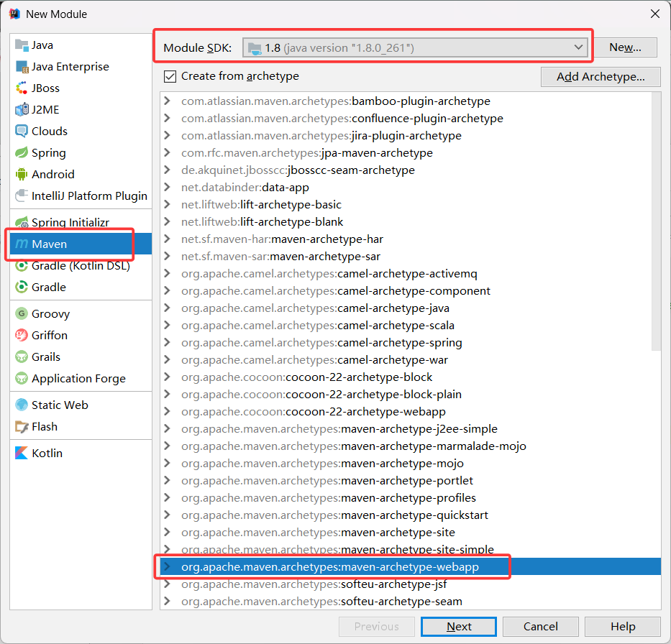Select the J2ME phone icon
The image size is (671, 644).
[22, 110]
